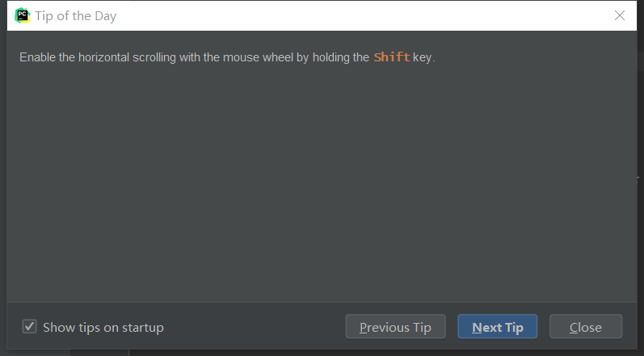644x356 pixels.
Task: Go back with the Previous Tip button
Action: (x=395, y=327)
